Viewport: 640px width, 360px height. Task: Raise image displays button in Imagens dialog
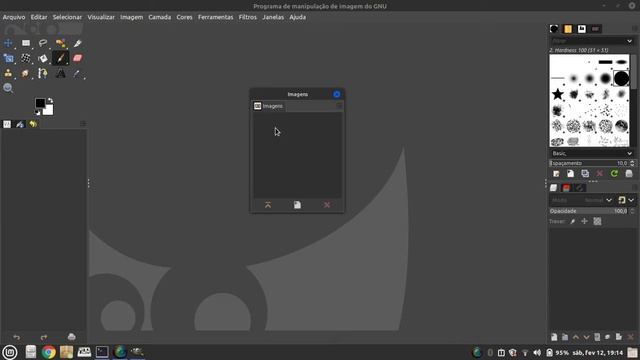268,205
